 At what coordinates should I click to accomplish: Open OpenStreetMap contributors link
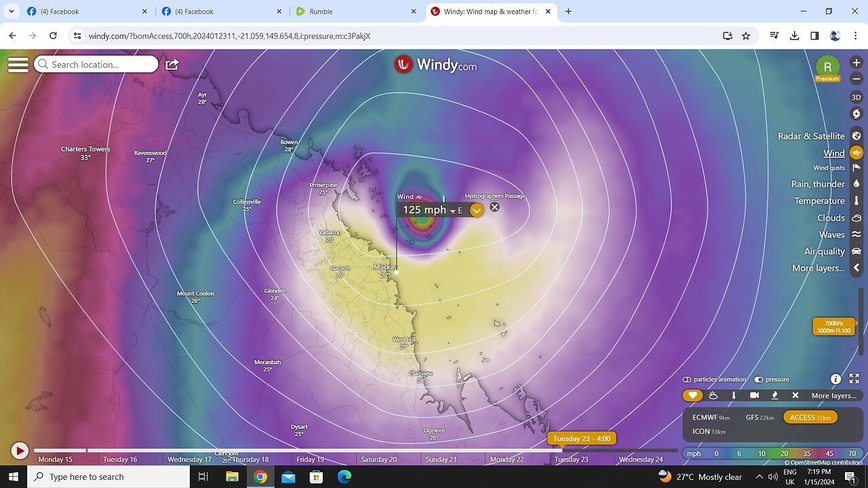[827, 462]
